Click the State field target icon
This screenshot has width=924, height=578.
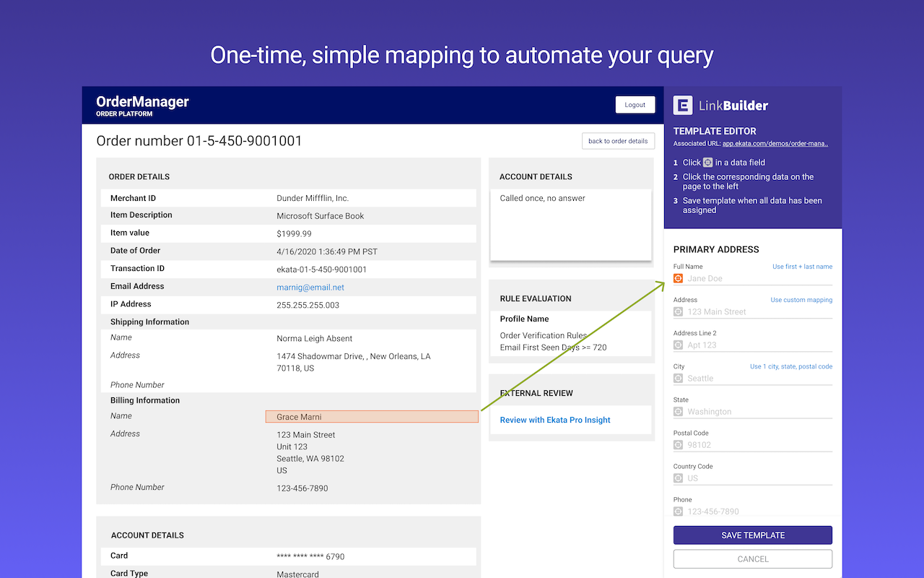pyautogui.click(x=678, y=411)
